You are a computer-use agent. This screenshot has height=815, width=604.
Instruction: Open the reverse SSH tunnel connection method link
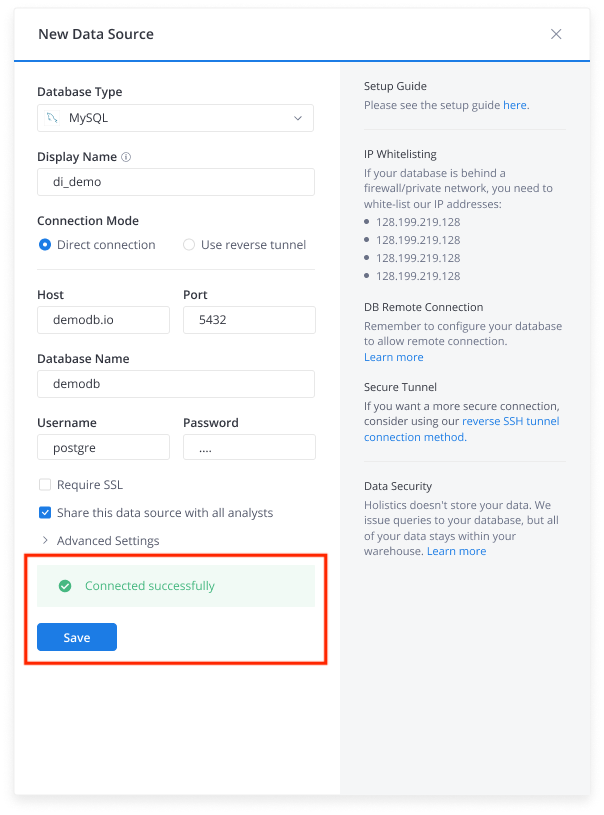coord(511,420)
